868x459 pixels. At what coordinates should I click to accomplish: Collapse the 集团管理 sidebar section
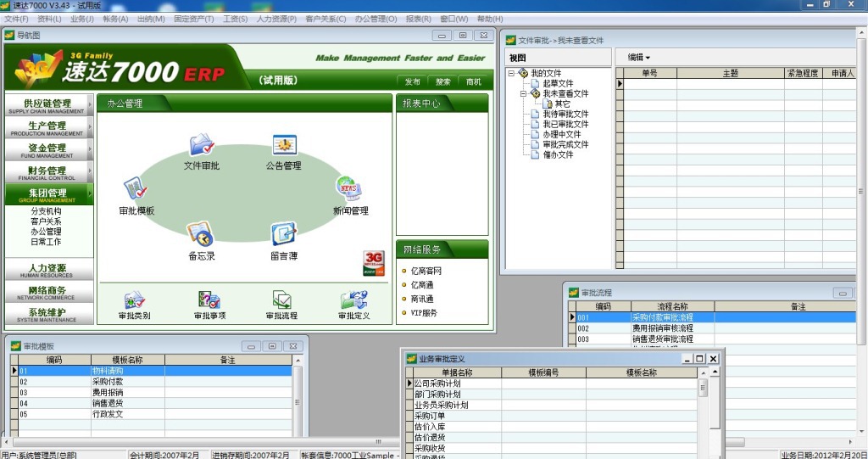coord(48,194)
